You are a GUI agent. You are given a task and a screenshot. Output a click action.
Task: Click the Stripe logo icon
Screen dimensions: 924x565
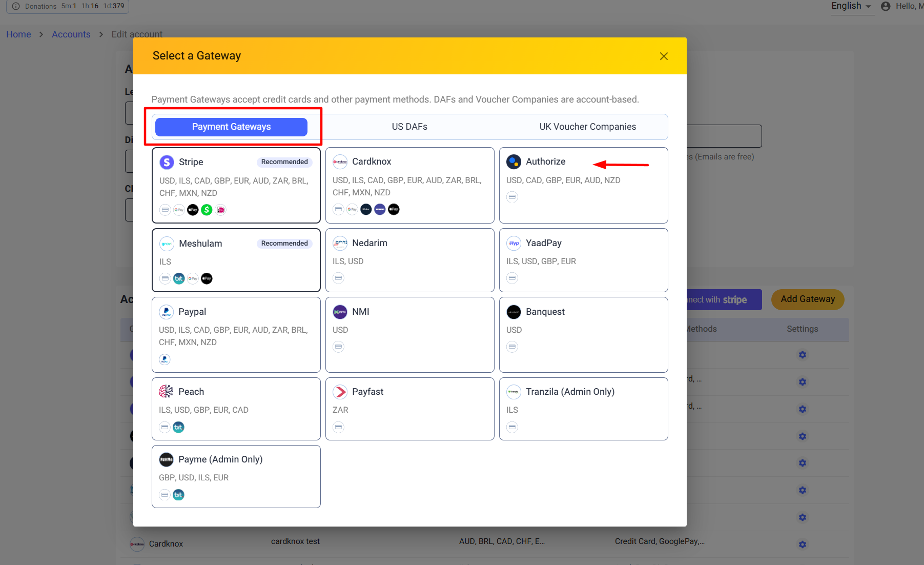167,162
